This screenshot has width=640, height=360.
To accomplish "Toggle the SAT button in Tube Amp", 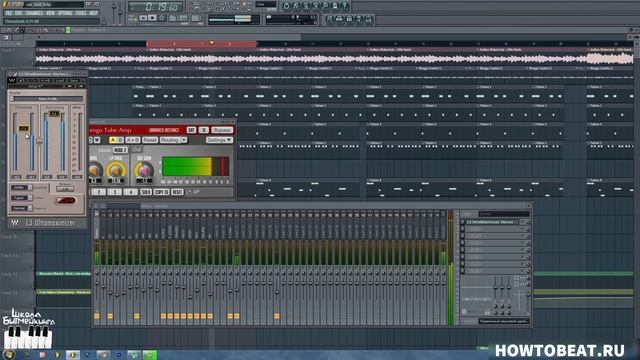I will 191,130.
